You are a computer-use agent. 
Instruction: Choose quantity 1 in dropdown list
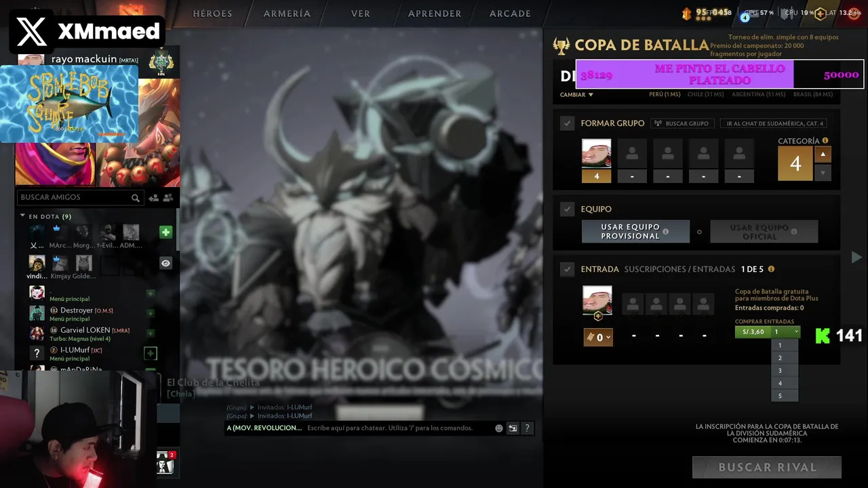[x=784, y=345]
